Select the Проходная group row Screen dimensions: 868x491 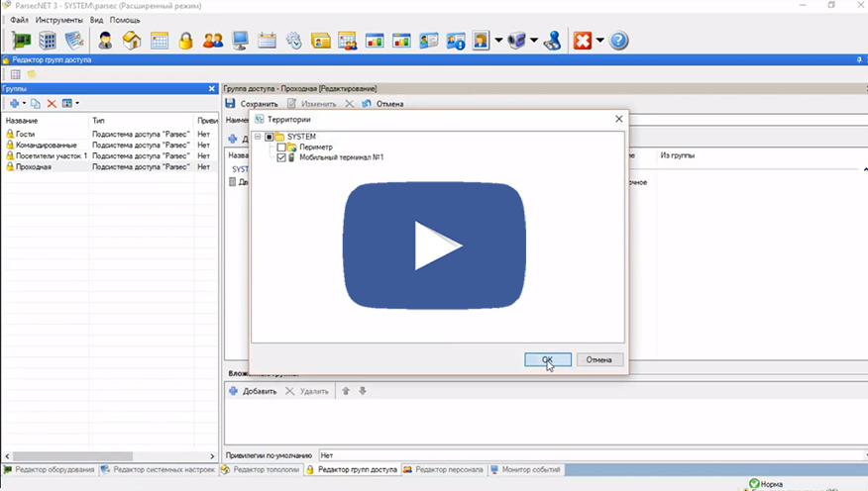tap(110, 167)
